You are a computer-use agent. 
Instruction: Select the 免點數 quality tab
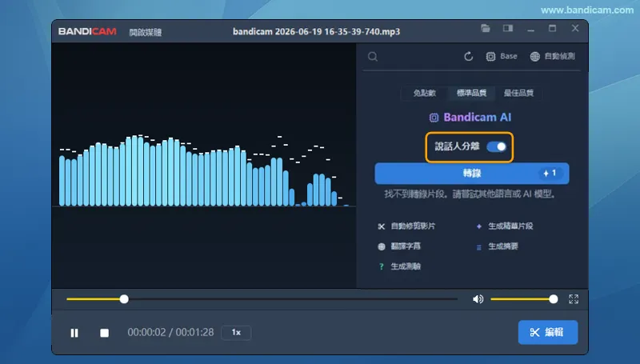[425, 93]
